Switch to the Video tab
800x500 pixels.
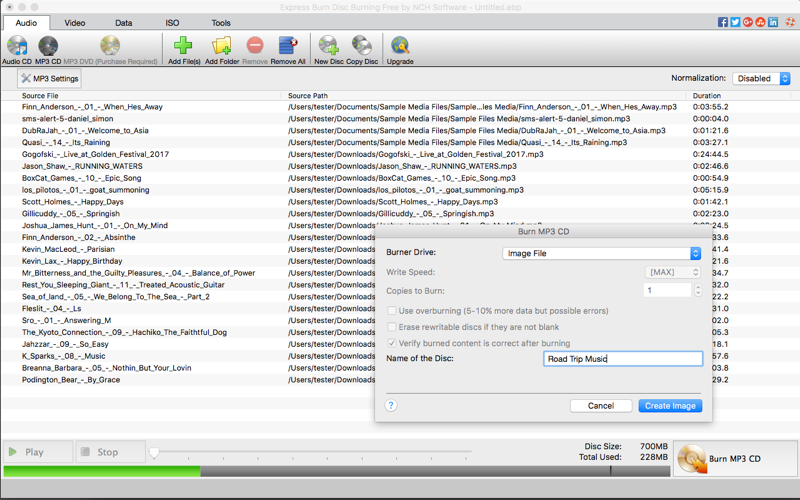[75, 22]
